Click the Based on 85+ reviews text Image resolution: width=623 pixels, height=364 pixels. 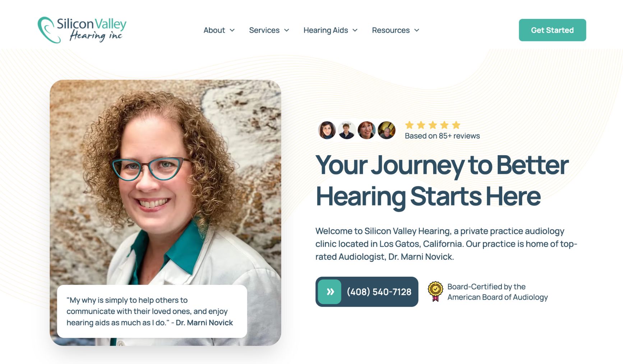coord(442,136)
